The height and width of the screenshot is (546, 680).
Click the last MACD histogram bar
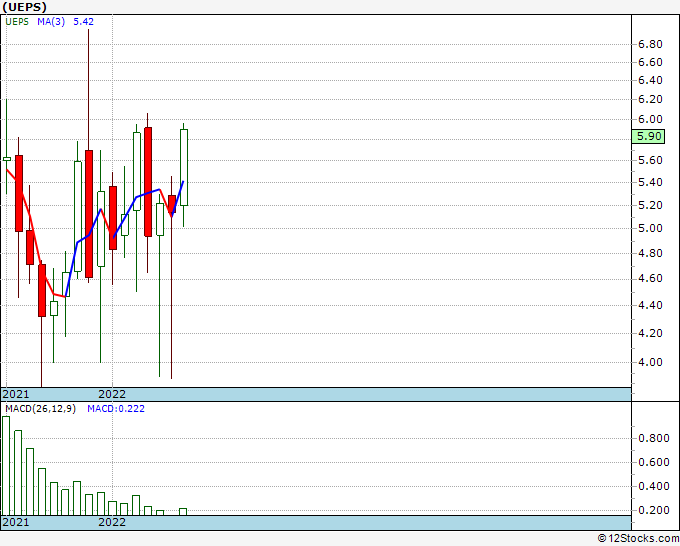[x=183, y=512]
